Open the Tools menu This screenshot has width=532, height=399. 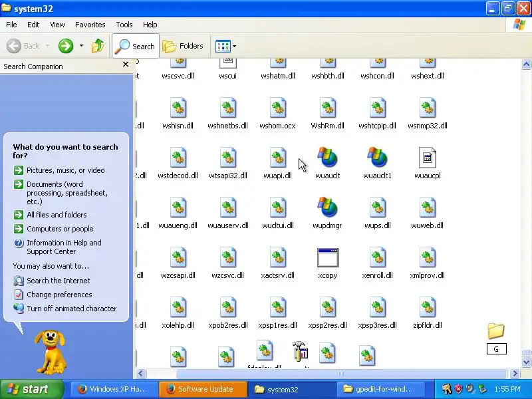tap(124, 25)
